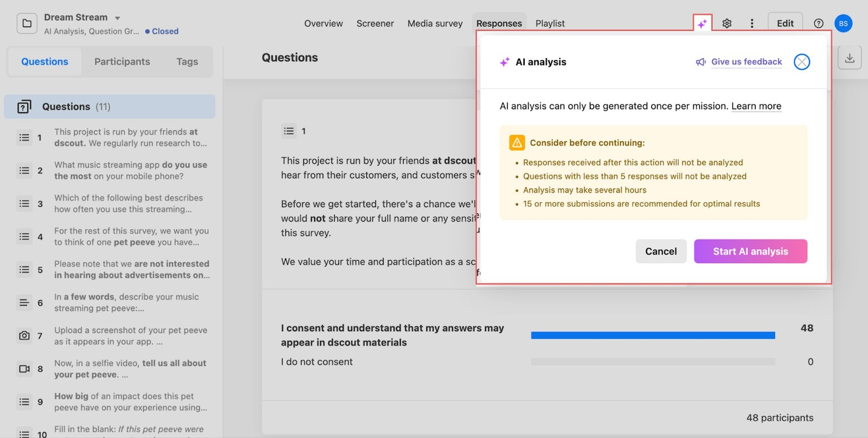
Task: Open the settings gear icon
Action: (727, 23)
